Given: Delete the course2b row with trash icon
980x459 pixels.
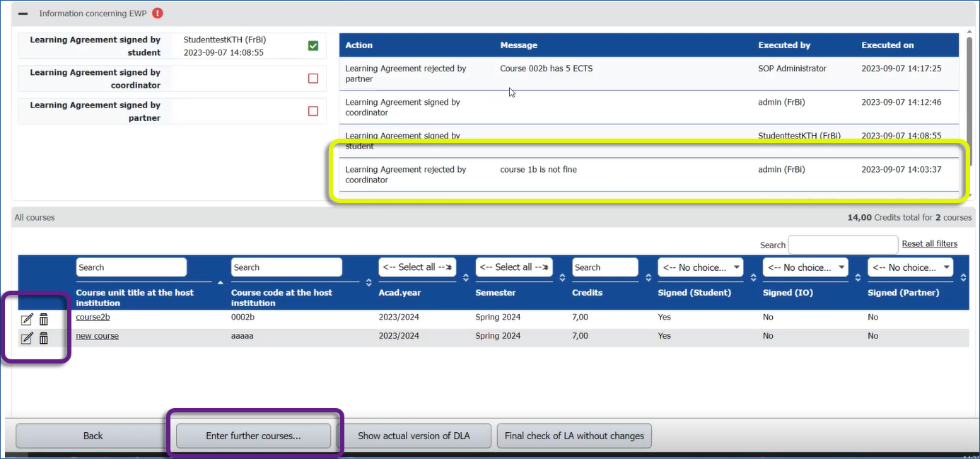Looking at the screenshot, I should point(44,320).
